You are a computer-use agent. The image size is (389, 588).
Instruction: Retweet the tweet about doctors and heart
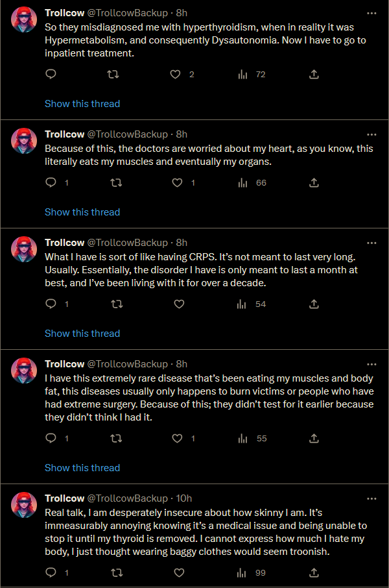pos(116,183)
